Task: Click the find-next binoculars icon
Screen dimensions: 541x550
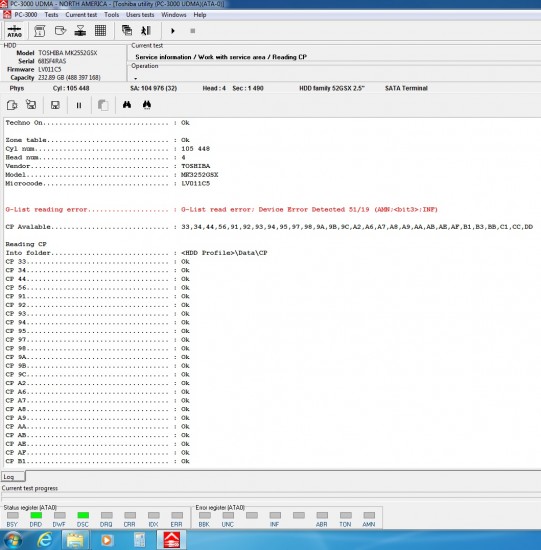Action: coord(147,105)
